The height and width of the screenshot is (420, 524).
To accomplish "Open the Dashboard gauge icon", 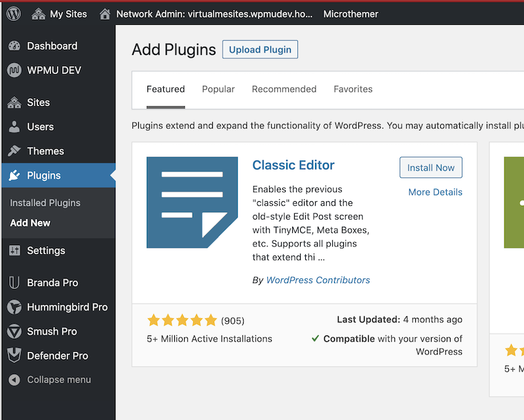I will pyautogui.click(x=14, y=46).
